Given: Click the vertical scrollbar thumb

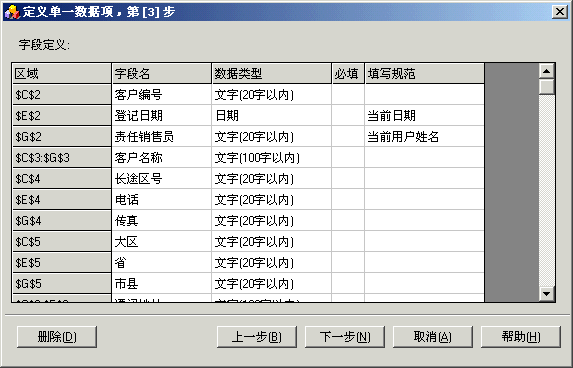Looking at the screenshot, I should pos(547,87).
